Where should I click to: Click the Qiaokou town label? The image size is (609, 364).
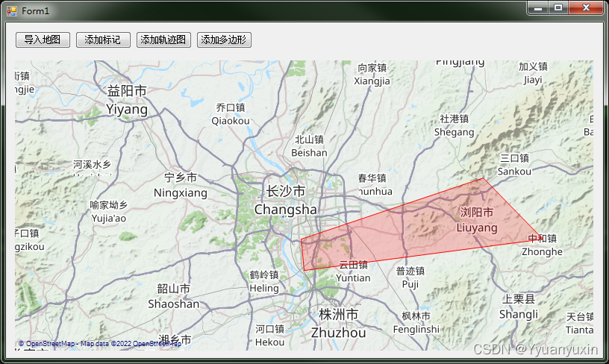pyautogui.click(x=231, y=114)
